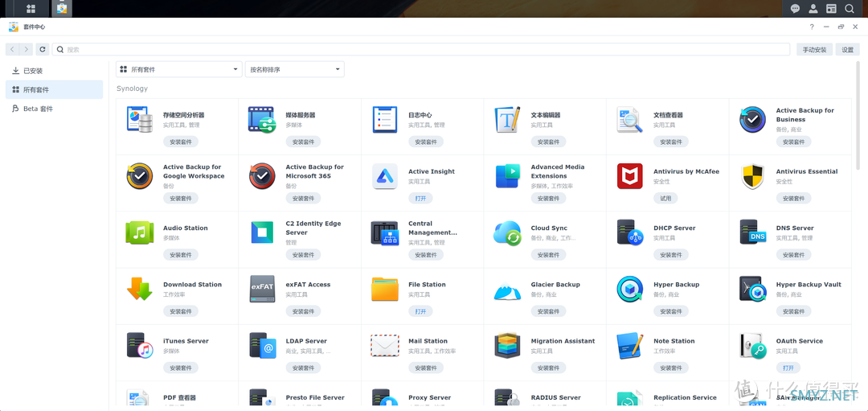Open the widgets panel icon
868x411 pixels.
(831, 8)
